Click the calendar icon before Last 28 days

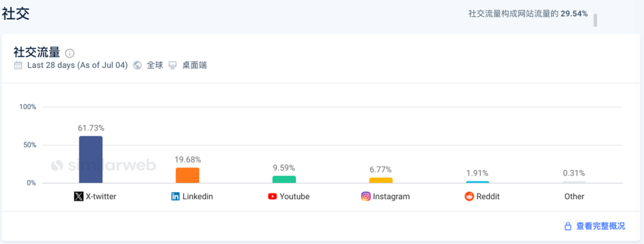(x=18, y=65)
